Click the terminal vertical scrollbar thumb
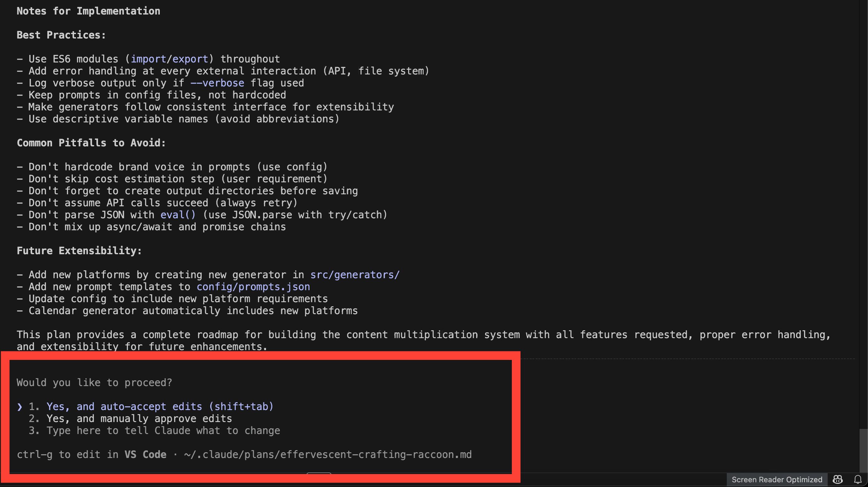Image resolution: width=868 pixels, height=487 pixels. tap(864, 450)
